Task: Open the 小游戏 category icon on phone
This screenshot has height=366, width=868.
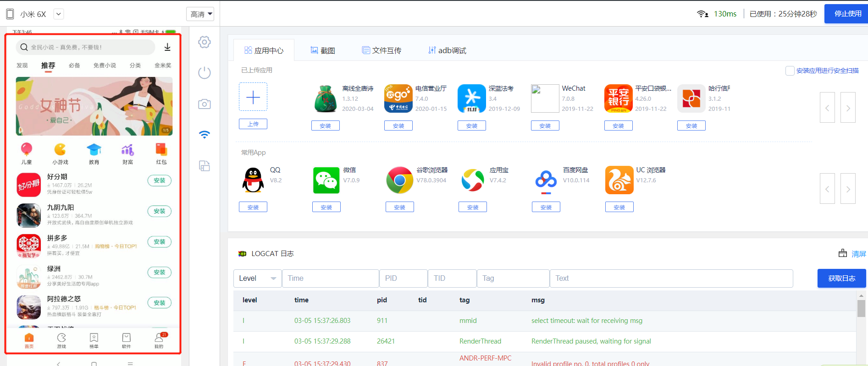Action: coord(60,149)
